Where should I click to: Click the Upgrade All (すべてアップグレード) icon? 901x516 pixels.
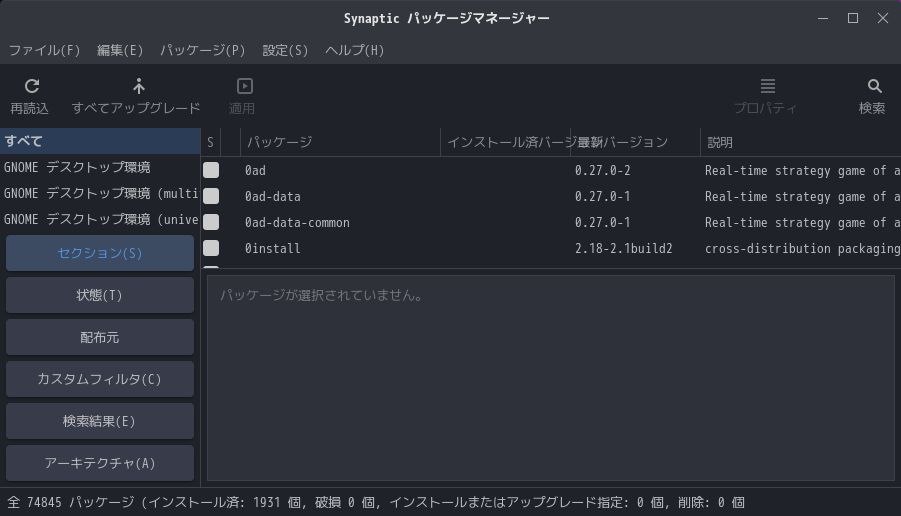point(138,87)
